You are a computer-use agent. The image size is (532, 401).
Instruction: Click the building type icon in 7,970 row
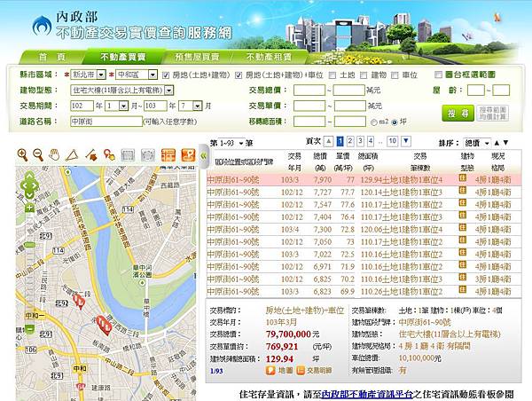click(x=463, y=178)
